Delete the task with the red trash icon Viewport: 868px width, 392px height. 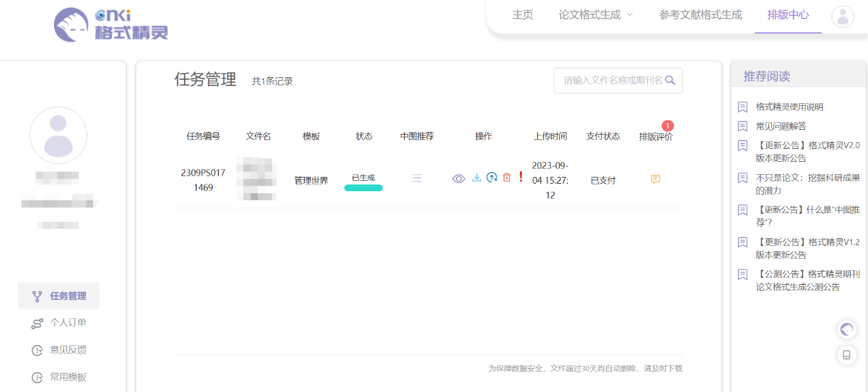pyautogui.click(x=506, y=178)
